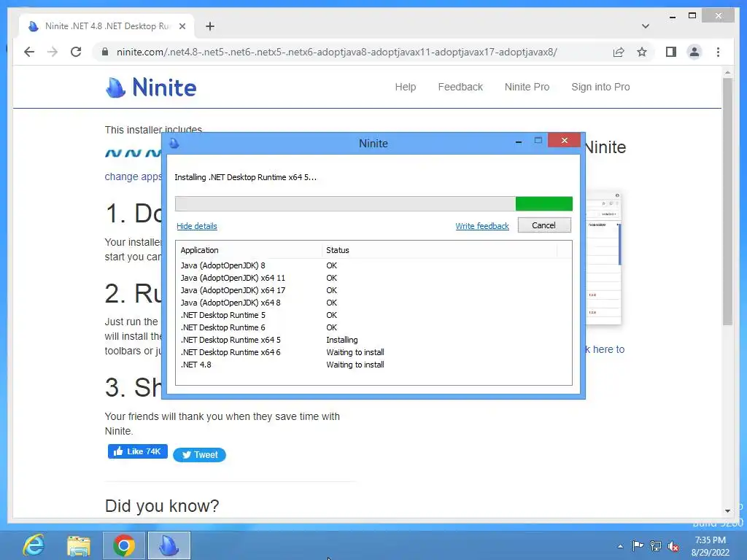Viewport: 747px width, 560px height.
Task: Click the webpage installer screenshot thumbnail
Action: (x=603, y=257)
